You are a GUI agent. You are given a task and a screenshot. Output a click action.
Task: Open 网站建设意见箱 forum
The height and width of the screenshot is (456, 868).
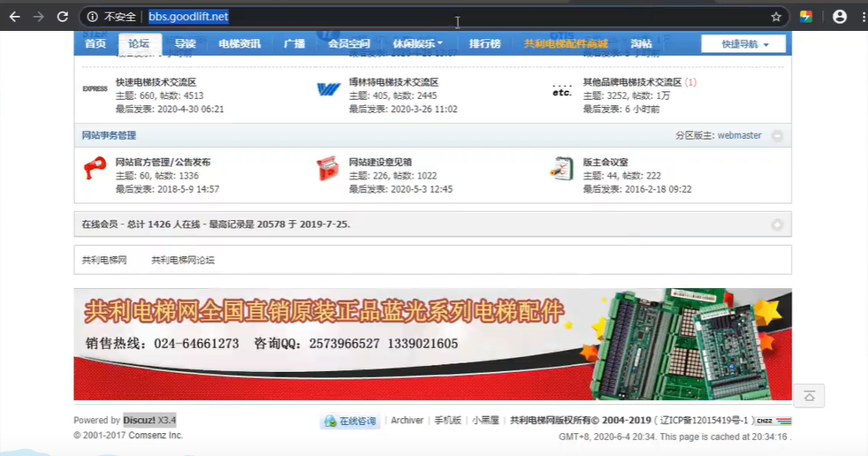click(380, 162)
